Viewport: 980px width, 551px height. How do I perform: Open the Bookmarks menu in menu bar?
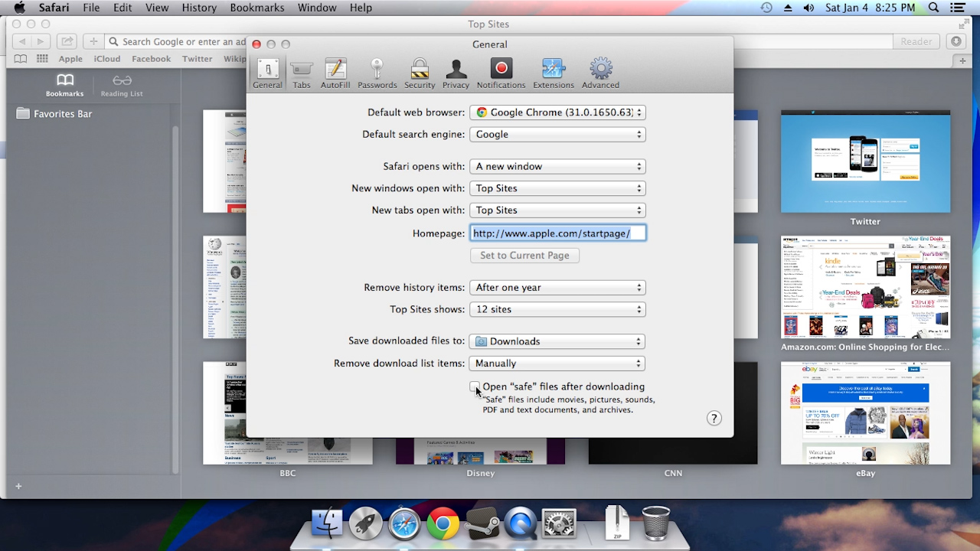click(x=256, y=8)
